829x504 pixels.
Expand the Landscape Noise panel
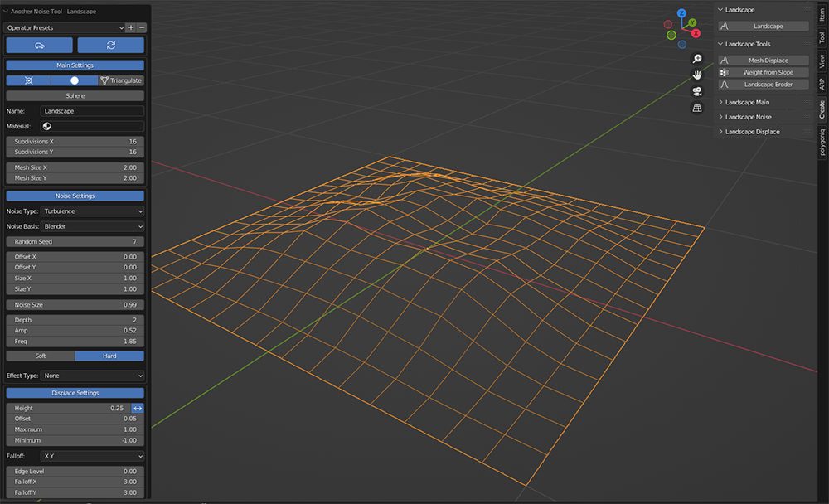point(748,117)
